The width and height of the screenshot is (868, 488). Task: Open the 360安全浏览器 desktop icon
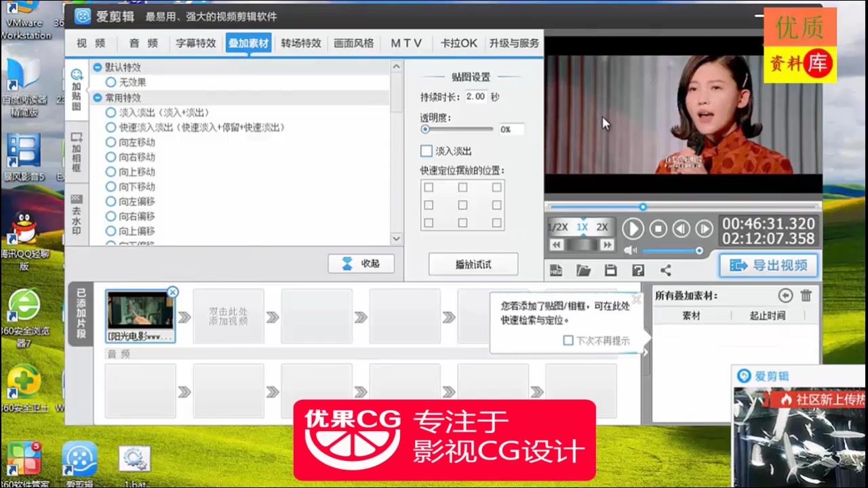(24, 317)
